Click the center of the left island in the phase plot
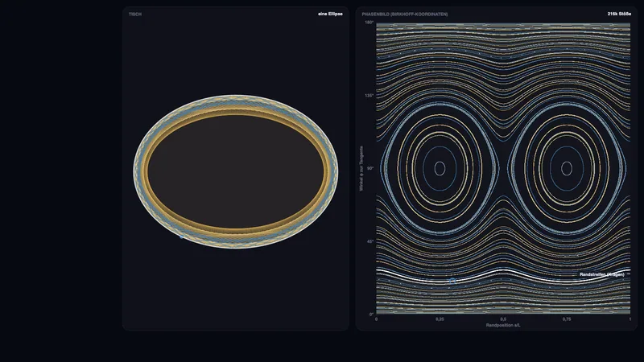This screenshot has width=644, height=362. tap(440, 168)
